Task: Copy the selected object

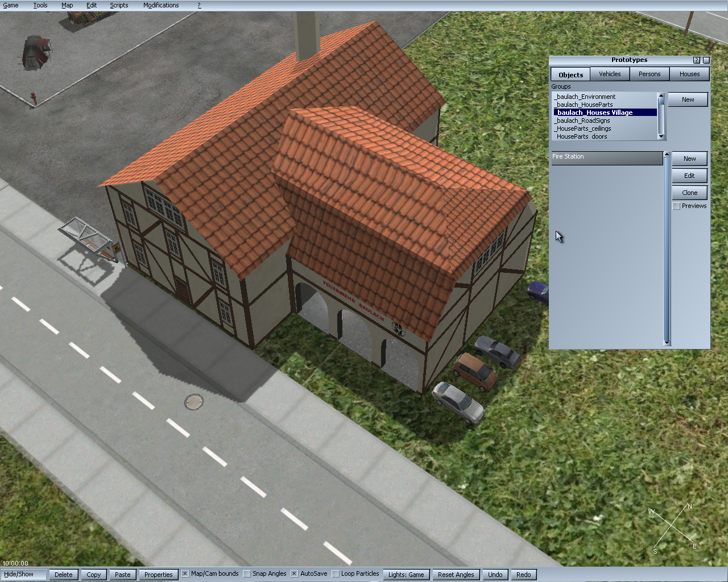Action: coord(94,575)
